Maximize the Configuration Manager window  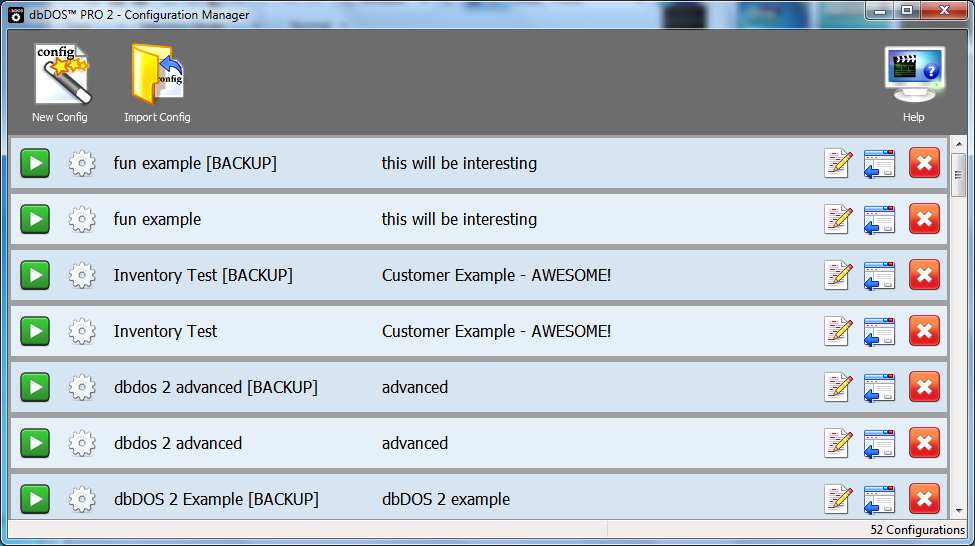(x=907, y=11)
